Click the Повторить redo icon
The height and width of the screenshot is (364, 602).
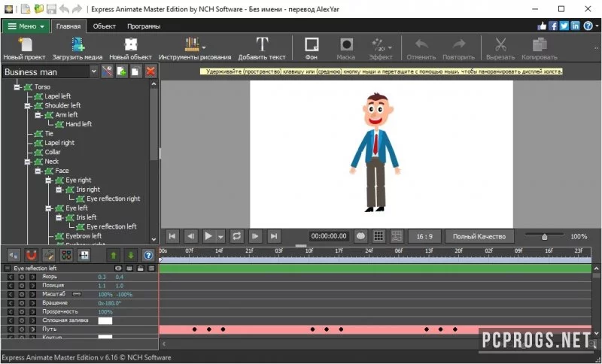[458, 44]
